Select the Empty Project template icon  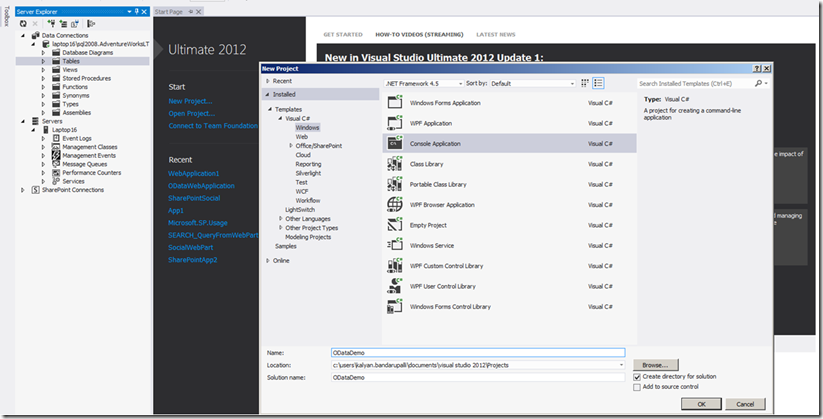[395, 225]
